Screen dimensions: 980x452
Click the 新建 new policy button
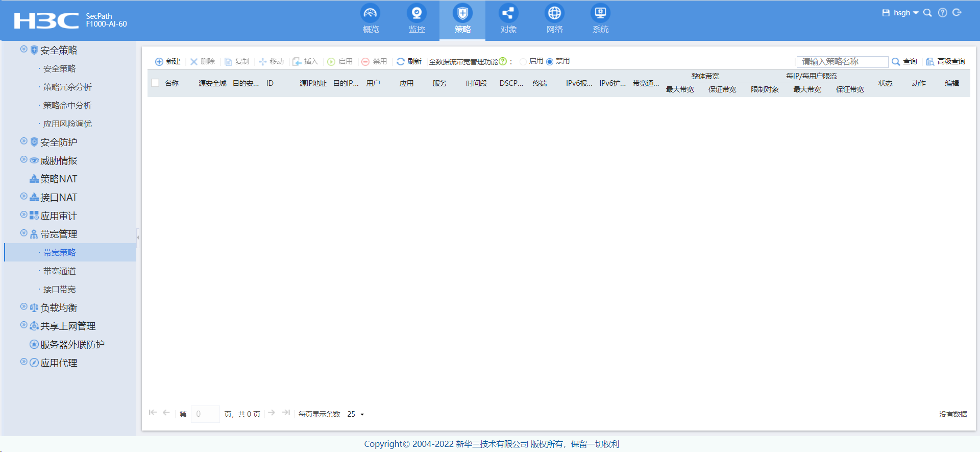click(168, 61)
